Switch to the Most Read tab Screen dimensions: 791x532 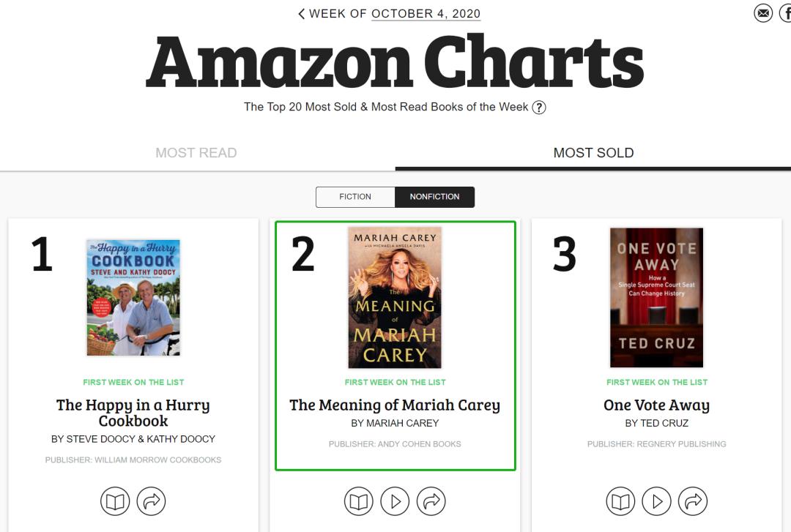(x=196, y=153)
